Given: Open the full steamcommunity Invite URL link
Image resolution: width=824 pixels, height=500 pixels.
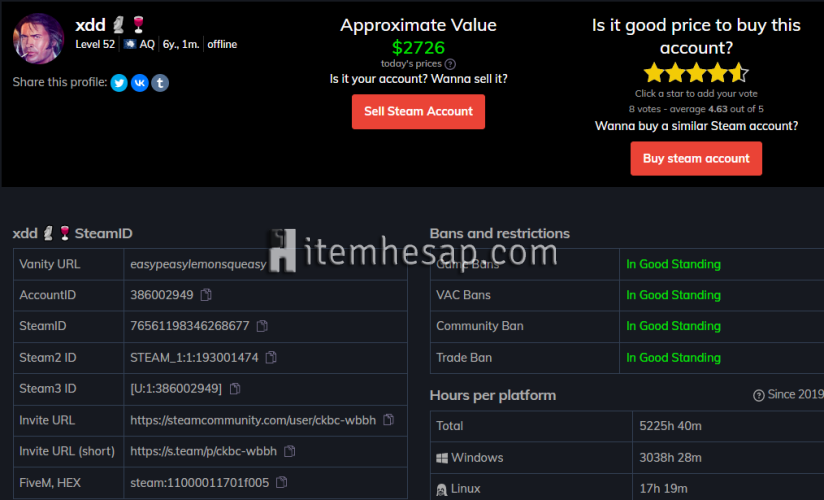Looking at the screenshot, I should click(x=253, y=420).
